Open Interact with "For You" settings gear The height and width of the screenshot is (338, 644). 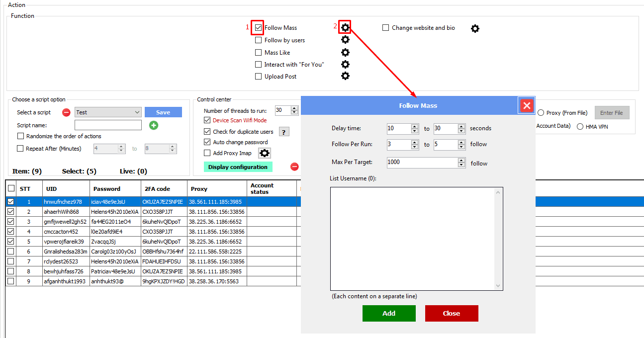pos(345,64)
